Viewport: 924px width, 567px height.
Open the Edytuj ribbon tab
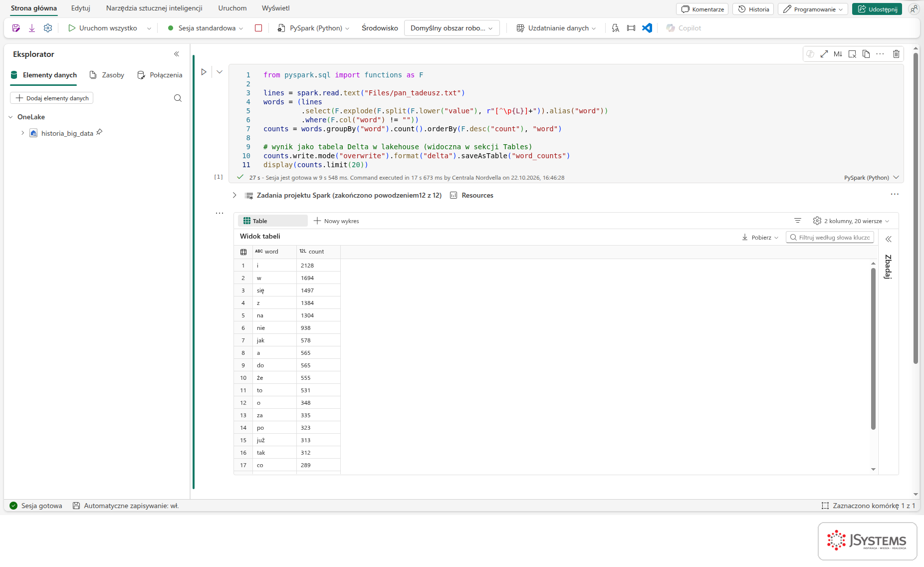click(81, 8)
